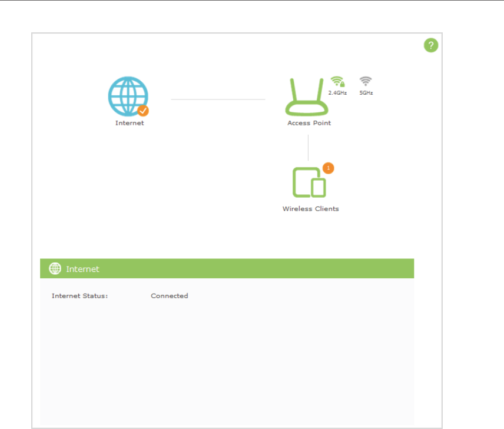Click the orange checkmark on Internet globe
The width and height of the screenshot is (504, 429).
[x=143, y=111]
